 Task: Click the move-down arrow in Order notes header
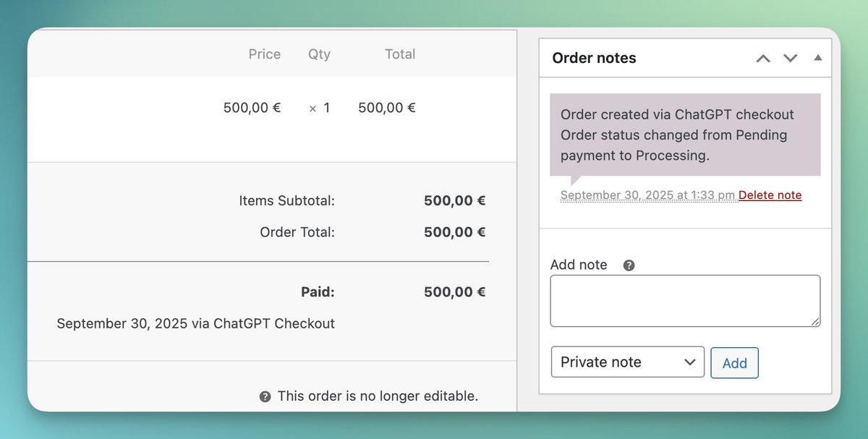[791, 59]
